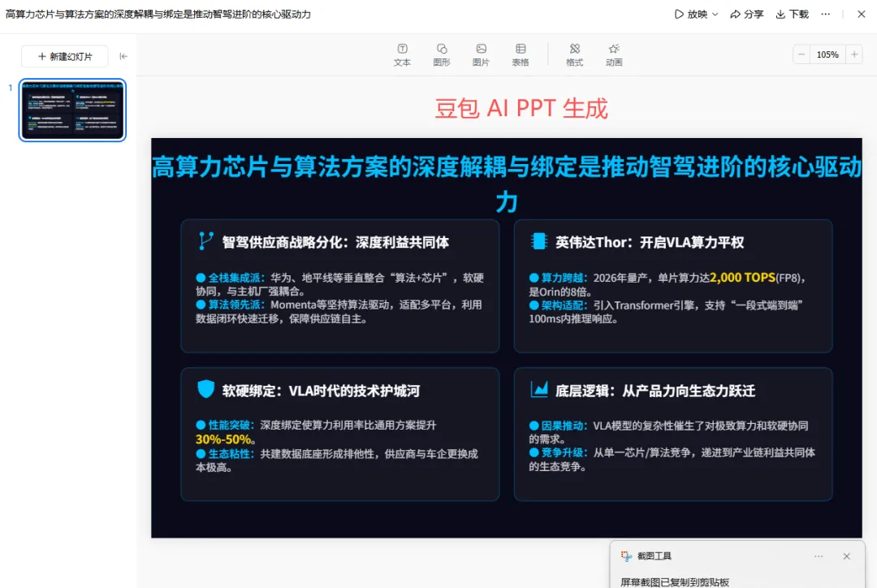Click the 105% zoom level field

click(827, 54)
